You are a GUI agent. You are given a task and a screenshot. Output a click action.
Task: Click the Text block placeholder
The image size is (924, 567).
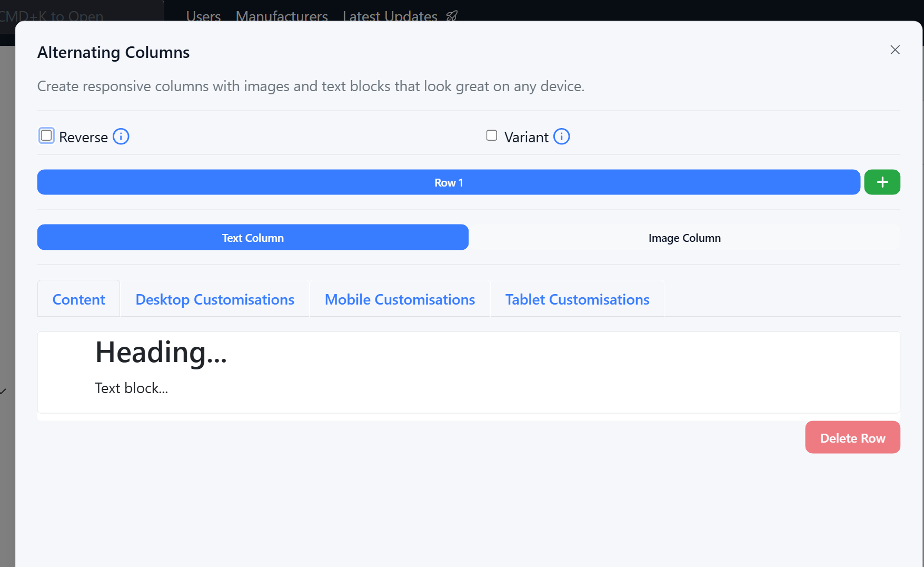click(x=132, y=388)
